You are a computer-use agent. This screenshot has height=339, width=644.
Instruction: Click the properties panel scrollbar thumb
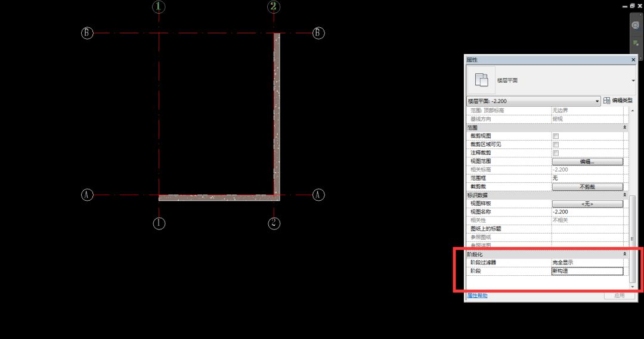633,239
